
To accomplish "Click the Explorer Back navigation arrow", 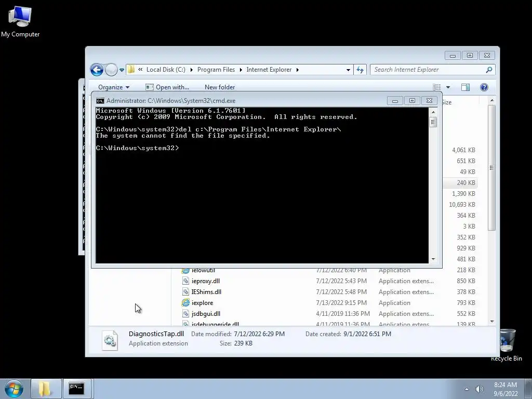I will (x=97, y=70).
